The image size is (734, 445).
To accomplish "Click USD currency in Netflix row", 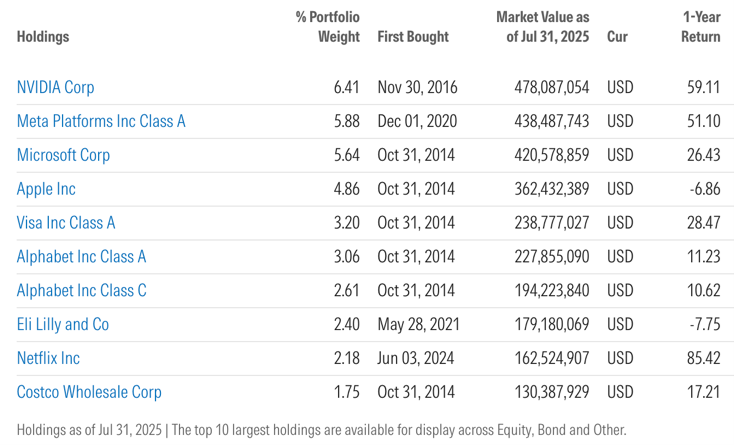I will point(620,358).
